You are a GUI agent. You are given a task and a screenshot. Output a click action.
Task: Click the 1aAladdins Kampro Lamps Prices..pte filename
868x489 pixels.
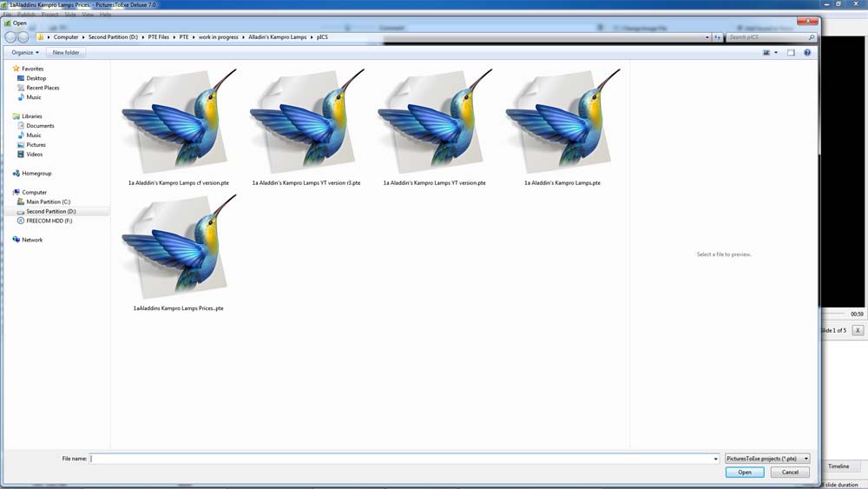pos(178,308)
